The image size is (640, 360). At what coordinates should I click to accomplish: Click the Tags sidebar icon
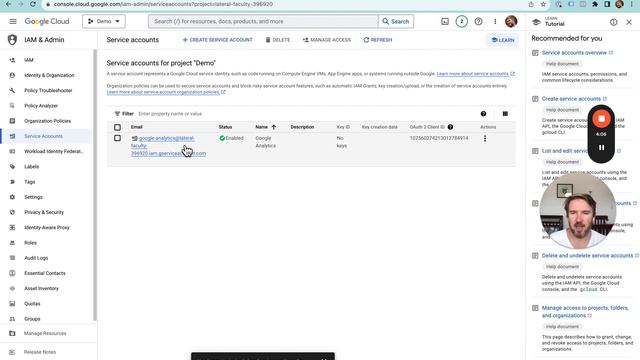pos(12,182)
